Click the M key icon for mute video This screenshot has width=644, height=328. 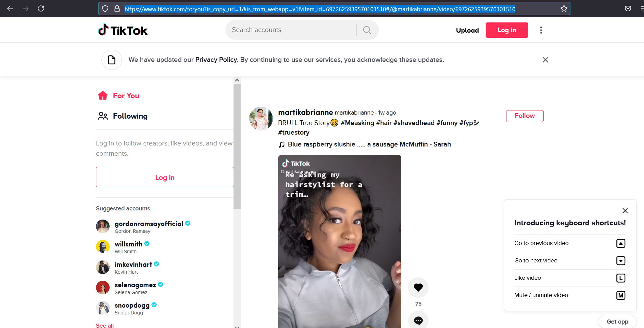(x=621, y=295)
